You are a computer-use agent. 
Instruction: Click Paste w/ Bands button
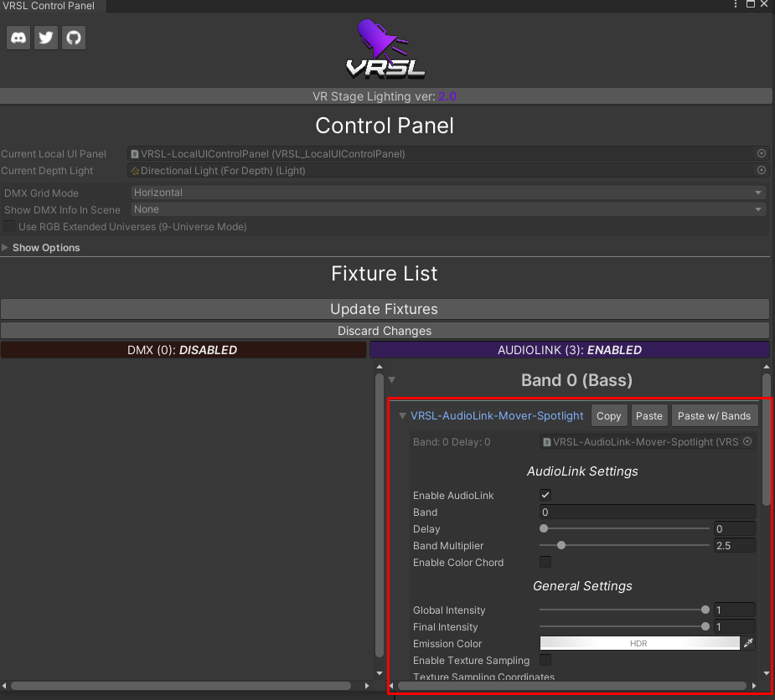coord(714,416)
